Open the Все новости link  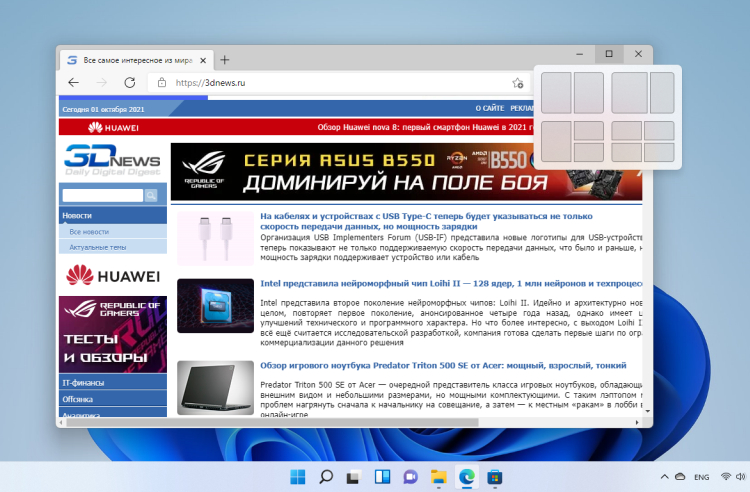coord(89,231)
